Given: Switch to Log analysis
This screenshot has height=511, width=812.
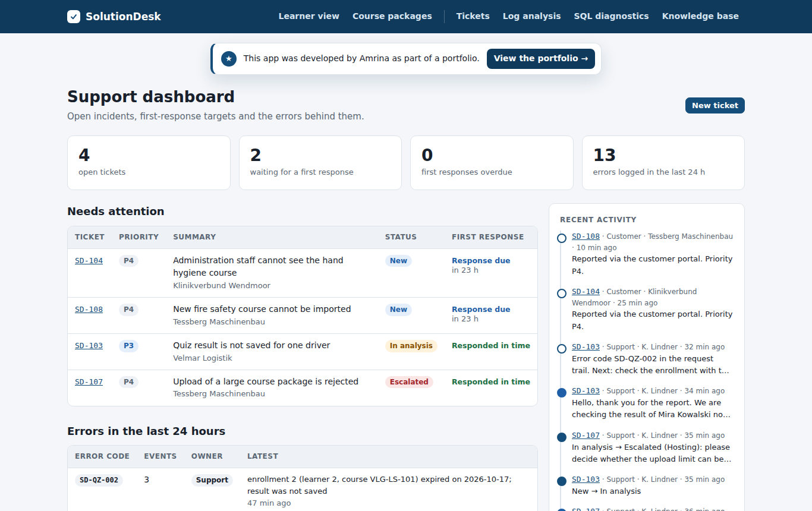Looking at the screenshot, I should coord(532,16).
